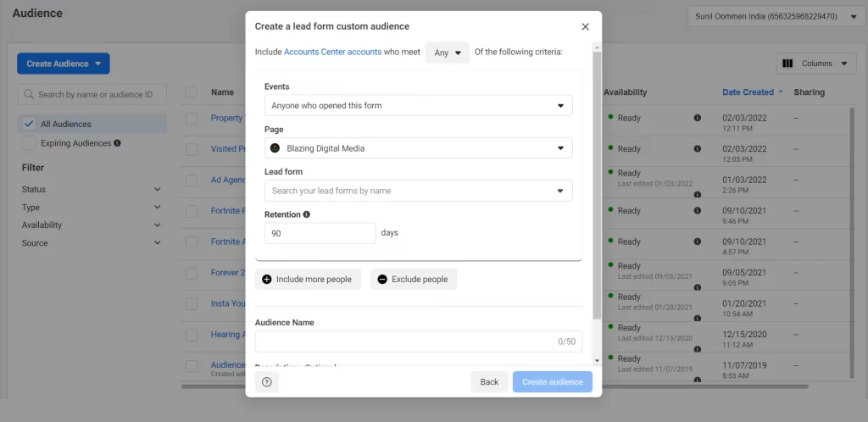Expand the Availability filter
This screenshot has height=422, width=868.
coord(92,225)
